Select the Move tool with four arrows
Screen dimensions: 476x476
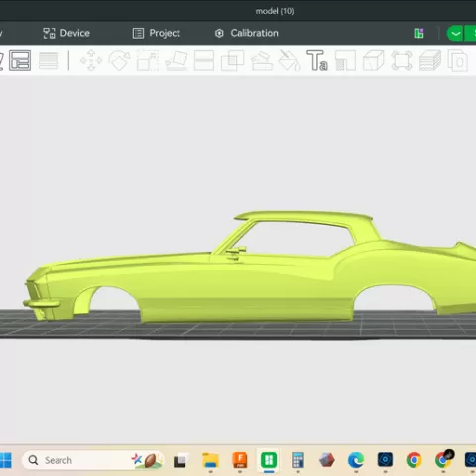point(91,60)
